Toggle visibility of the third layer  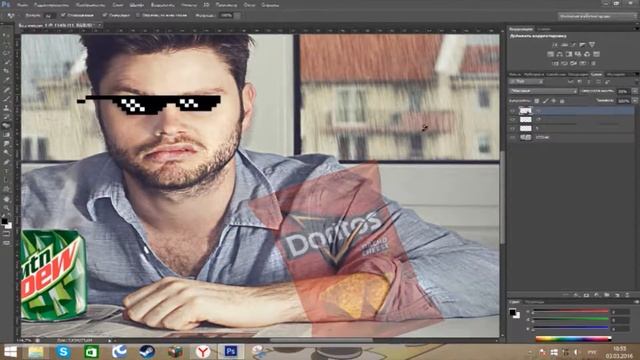click(x=513, y=129)
